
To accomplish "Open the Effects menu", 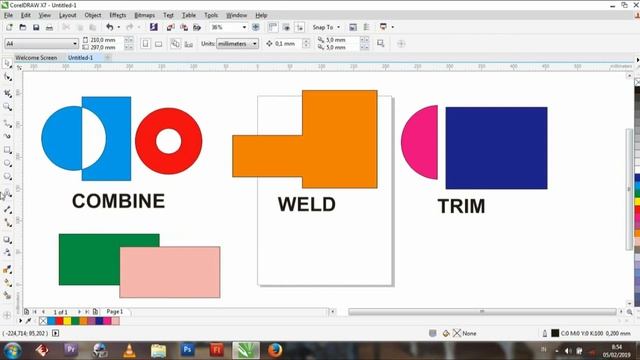I will [x=118, y=15].
